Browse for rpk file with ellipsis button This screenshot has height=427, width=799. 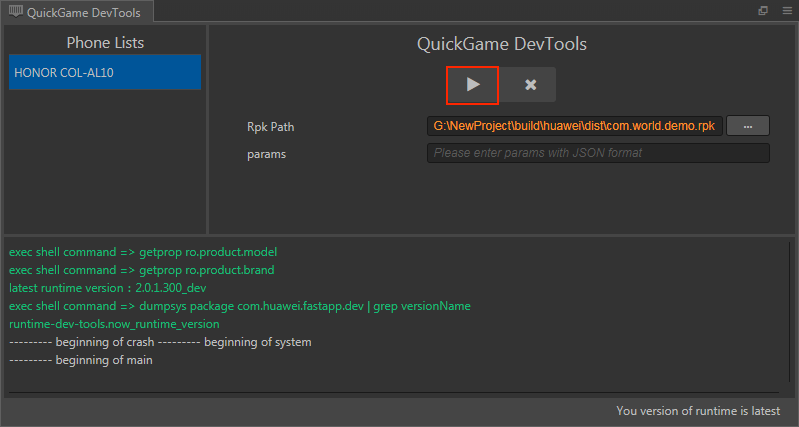point(748,126)
